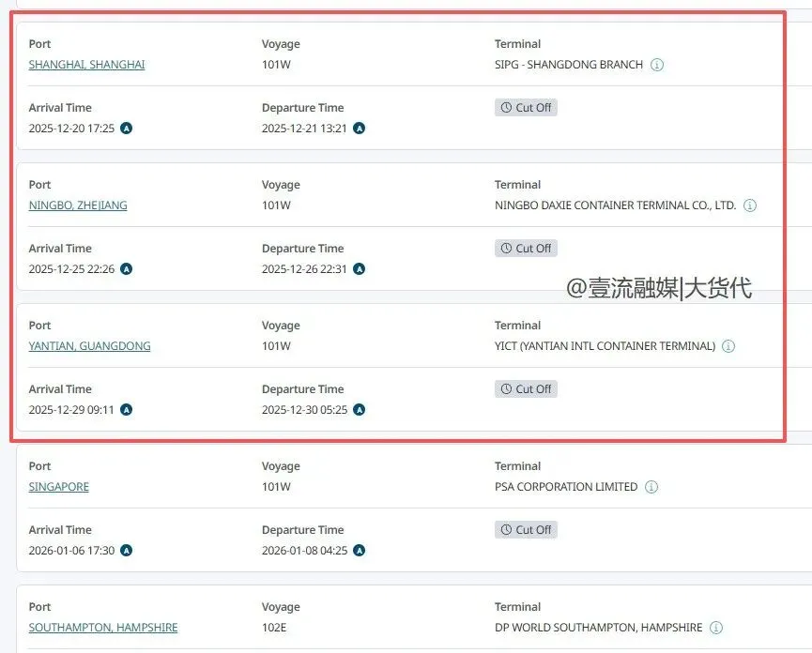The width and height of the screenshot is (812, 653).
Task: Click info icon beside SIPG - SHANGDONG BRANCH
Action: click(x=657, y=65)
